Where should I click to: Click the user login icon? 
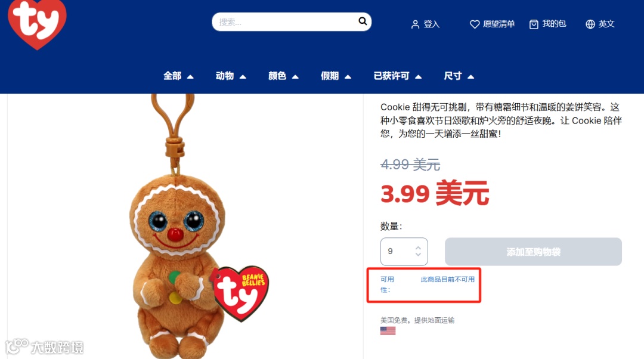[x=415, y=24]
